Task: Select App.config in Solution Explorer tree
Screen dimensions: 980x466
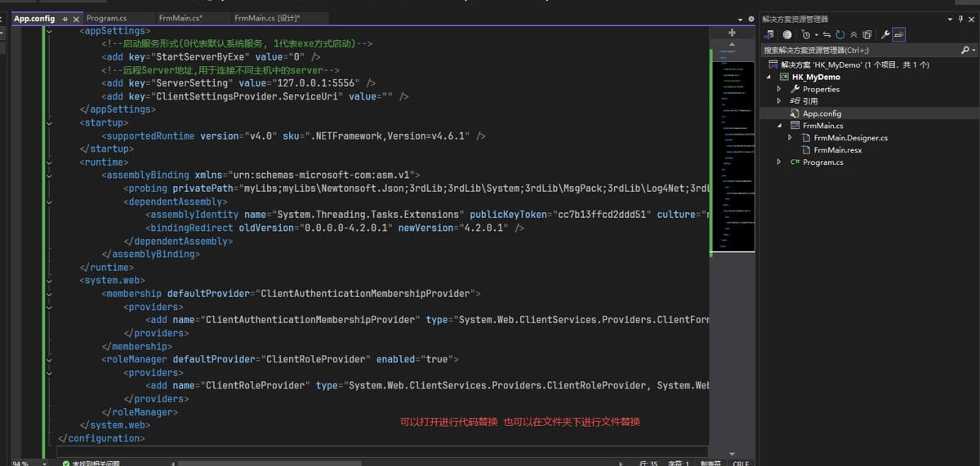Action: click(x=822, y=113)
